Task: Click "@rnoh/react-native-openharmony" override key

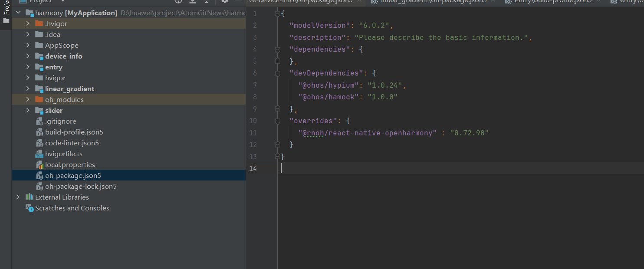Action: pyautogui.click(x=368, y=133)
